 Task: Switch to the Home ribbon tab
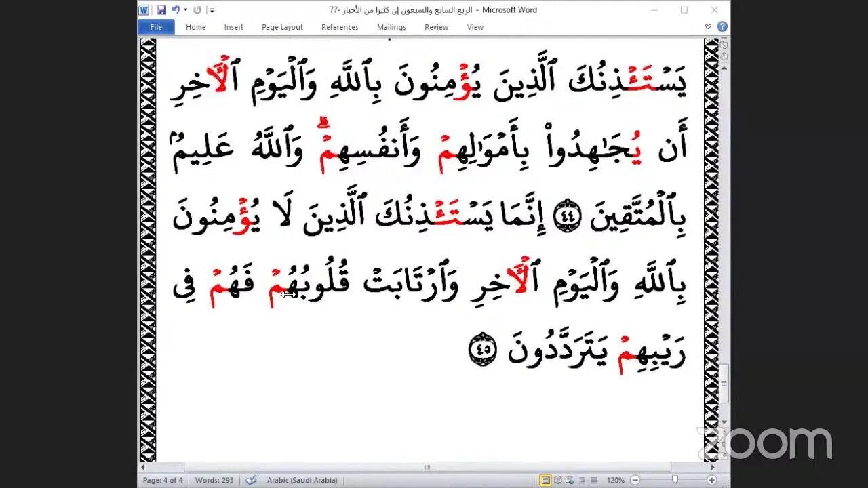[x=195, y=27]
